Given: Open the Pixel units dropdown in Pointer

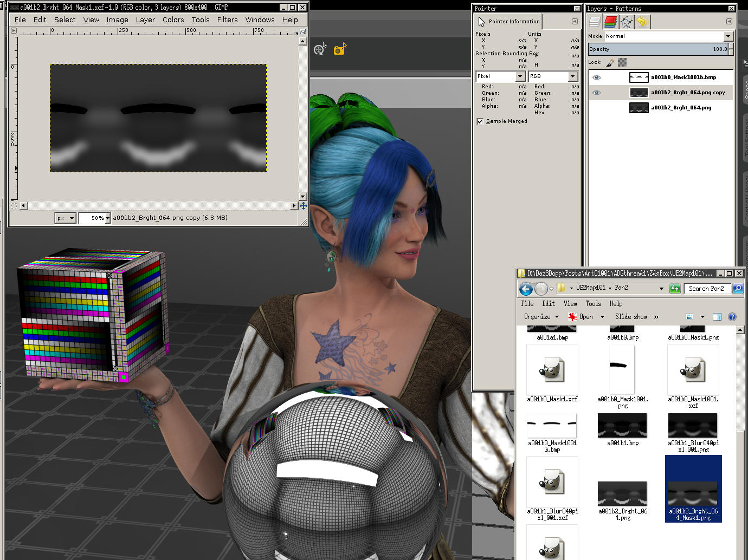Looking at the screenshot, I should 500,76.
